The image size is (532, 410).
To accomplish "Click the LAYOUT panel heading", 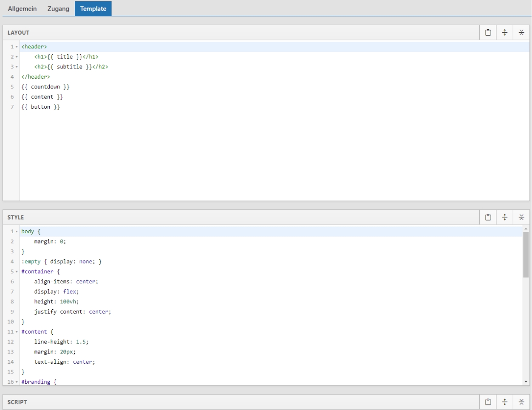I will point(18,33).
